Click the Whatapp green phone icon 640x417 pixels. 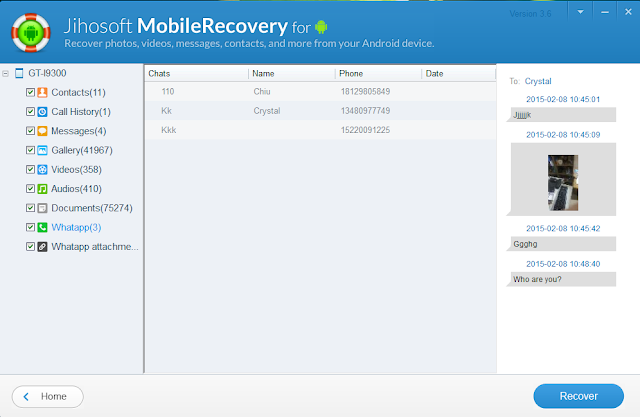(42, 227)
